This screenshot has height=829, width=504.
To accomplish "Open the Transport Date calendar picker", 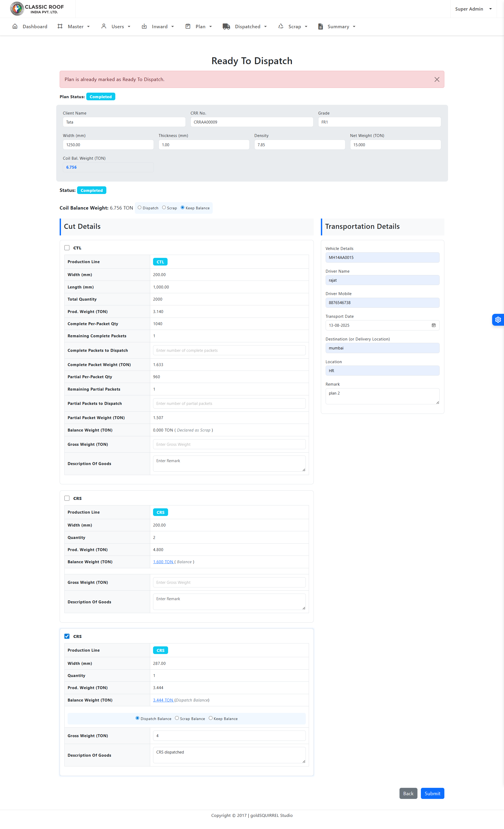I will point(433,325).
